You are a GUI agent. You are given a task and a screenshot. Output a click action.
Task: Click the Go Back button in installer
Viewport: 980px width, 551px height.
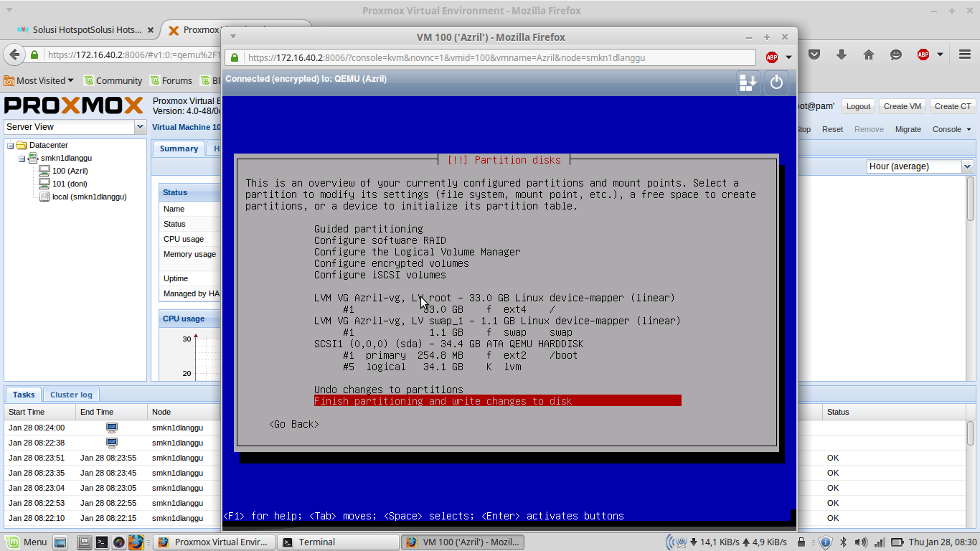click(294, 424)
